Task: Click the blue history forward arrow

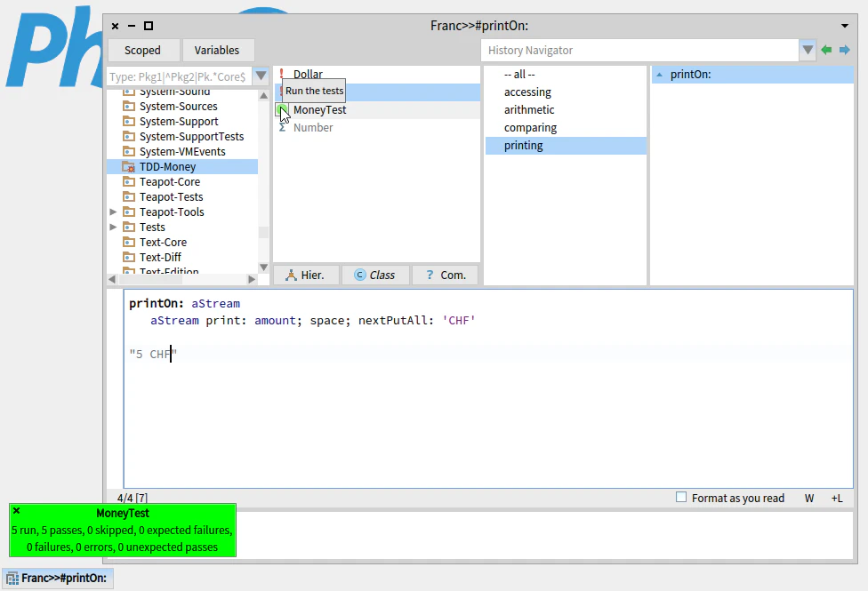Action: click(844, 51)
